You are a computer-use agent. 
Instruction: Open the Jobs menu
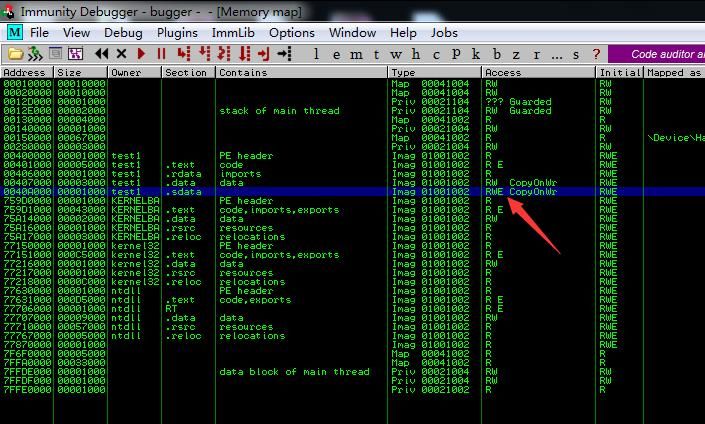[x=444, y=33]
